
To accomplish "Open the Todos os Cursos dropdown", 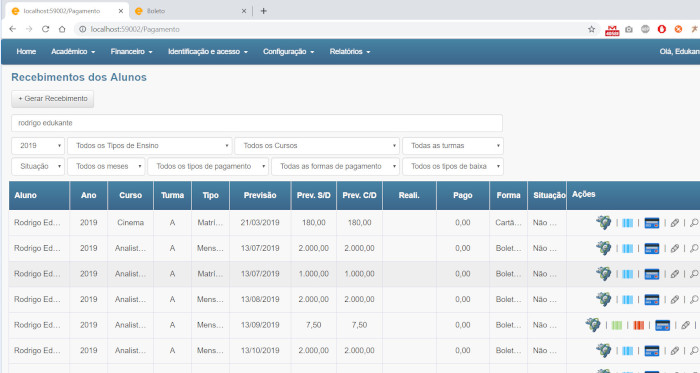I will tap(317, 146).
